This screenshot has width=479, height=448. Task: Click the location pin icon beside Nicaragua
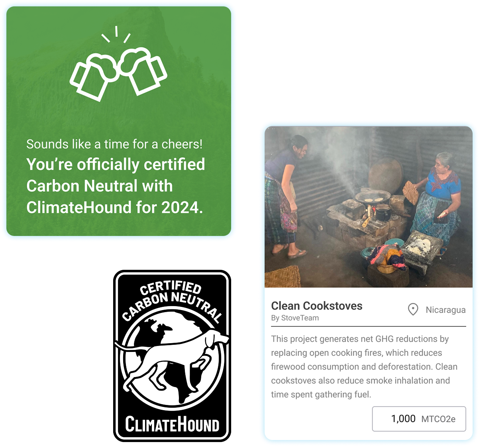[413, 309]
